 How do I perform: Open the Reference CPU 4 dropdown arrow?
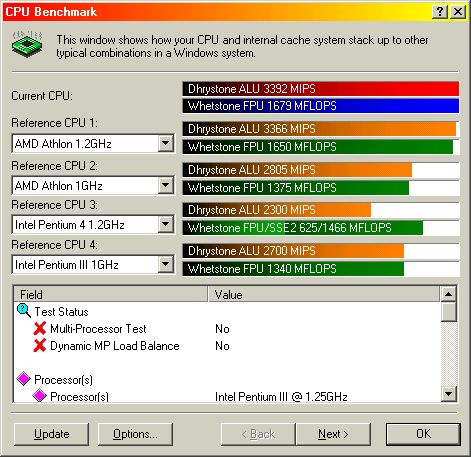(x=166, y=264)
